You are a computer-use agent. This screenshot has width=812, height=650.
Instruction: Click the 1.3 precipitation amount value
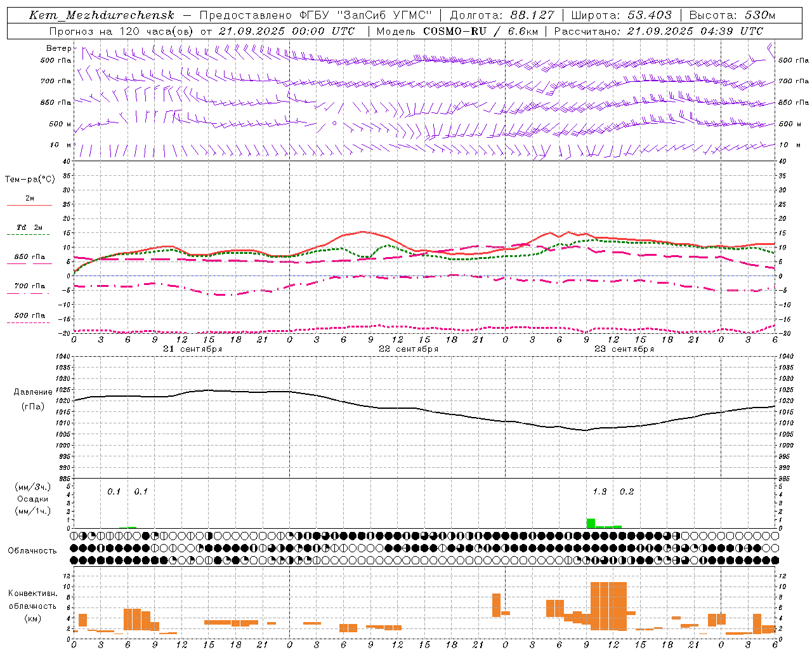click(x=599, y=492)
